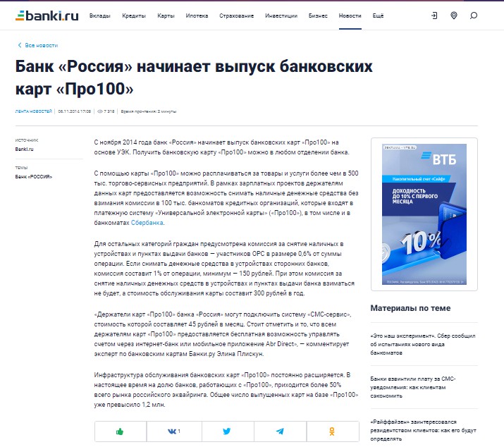Open article about СМС-уведомления fees
Screen dimensions: 504x447
(x=412, y=387)
